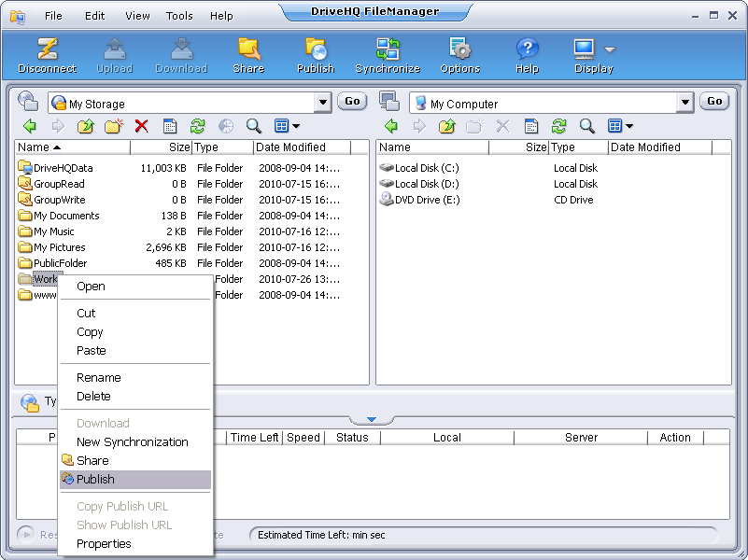
Task: Click green Back arrow in My Storage pane
Action: click(x=30, y=126)
